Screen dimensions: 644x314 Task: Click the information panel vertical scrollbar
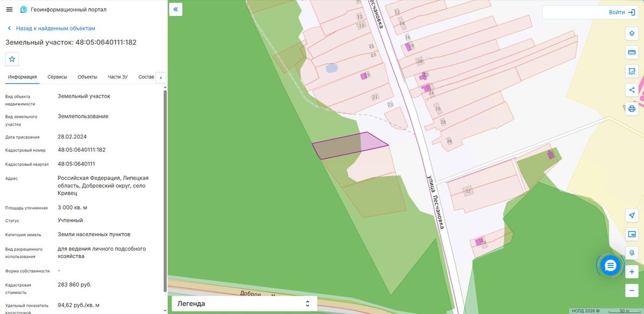pos(165,192)
